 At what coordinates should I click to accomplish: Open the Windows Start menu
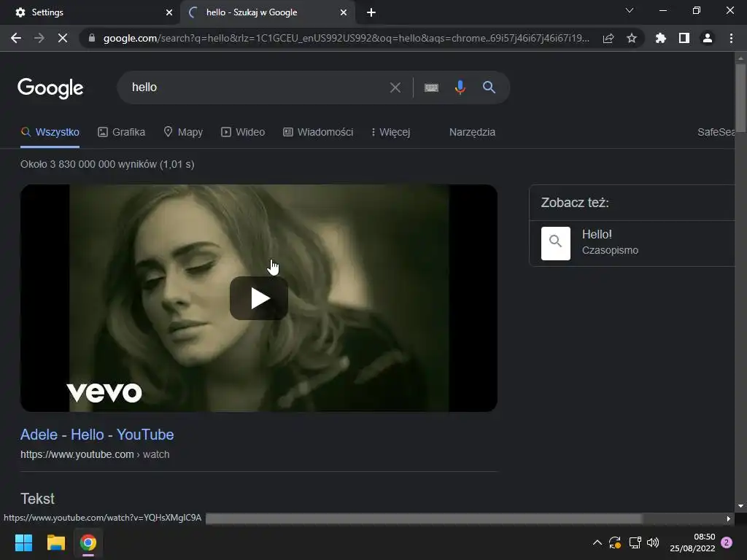click(x=23, y=542)
